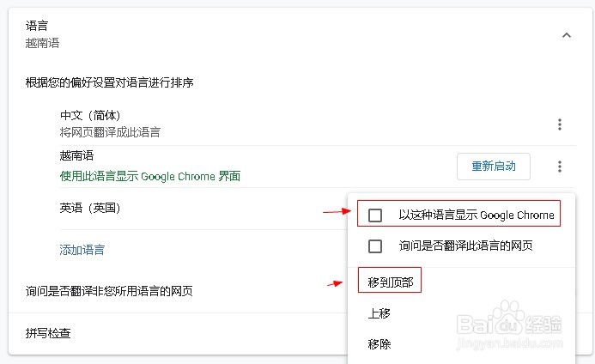Click the 越南语 subtitle under 语言 header
The image size is (595, 364).
point(42,43)
